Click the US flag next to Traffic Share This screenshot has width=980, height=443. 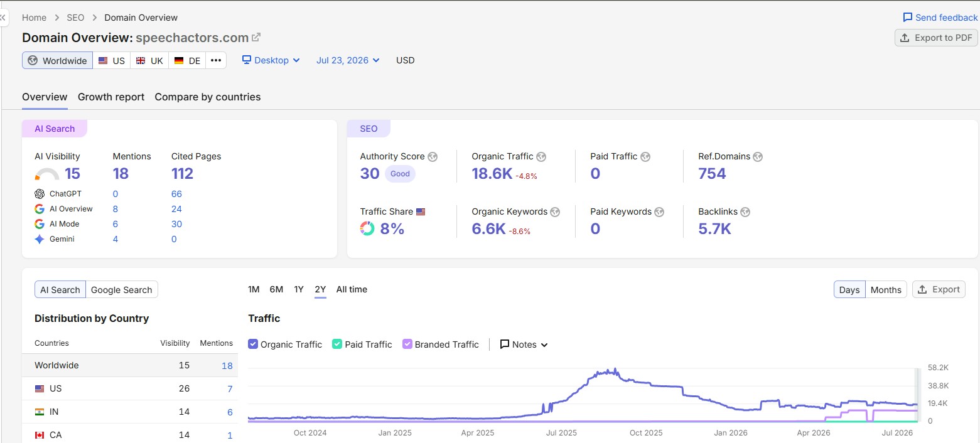(x=421, y=211)
